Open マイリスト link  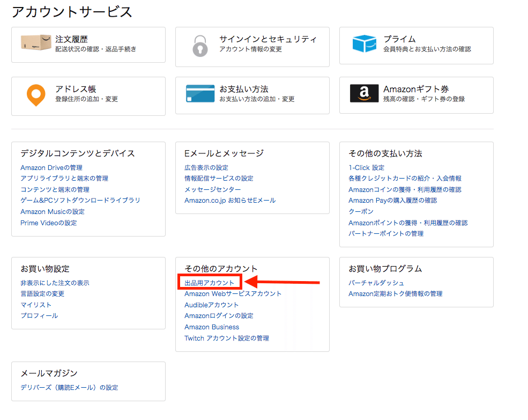[x=36, y=305]
